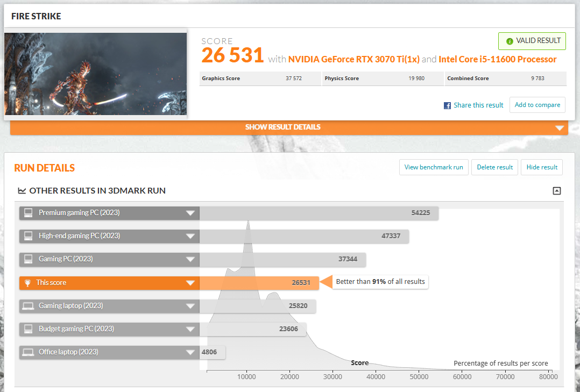Click the Delete result button
Viewport: 580px width, 392px height.
point(494,167)
